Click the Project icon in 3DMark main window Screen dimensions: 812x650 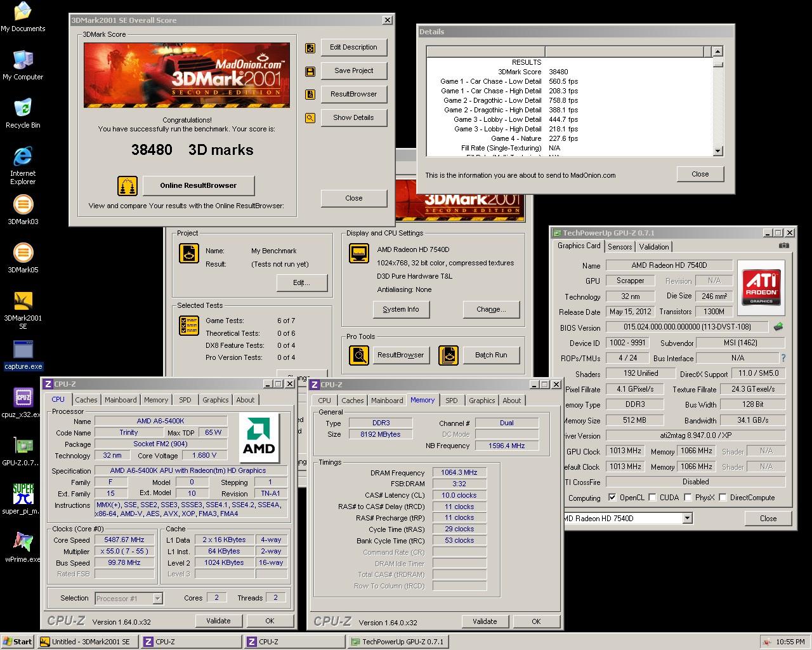(189, 254)
